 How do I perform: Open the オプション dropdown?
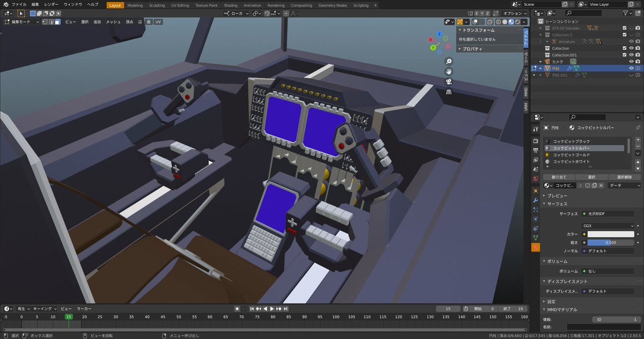[514, 13]
